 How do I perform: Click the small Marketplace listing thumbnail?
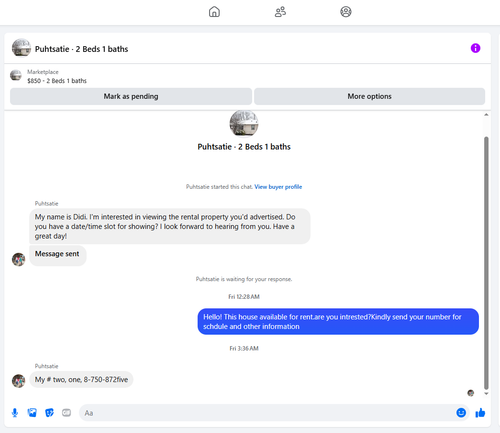point(16,75)
